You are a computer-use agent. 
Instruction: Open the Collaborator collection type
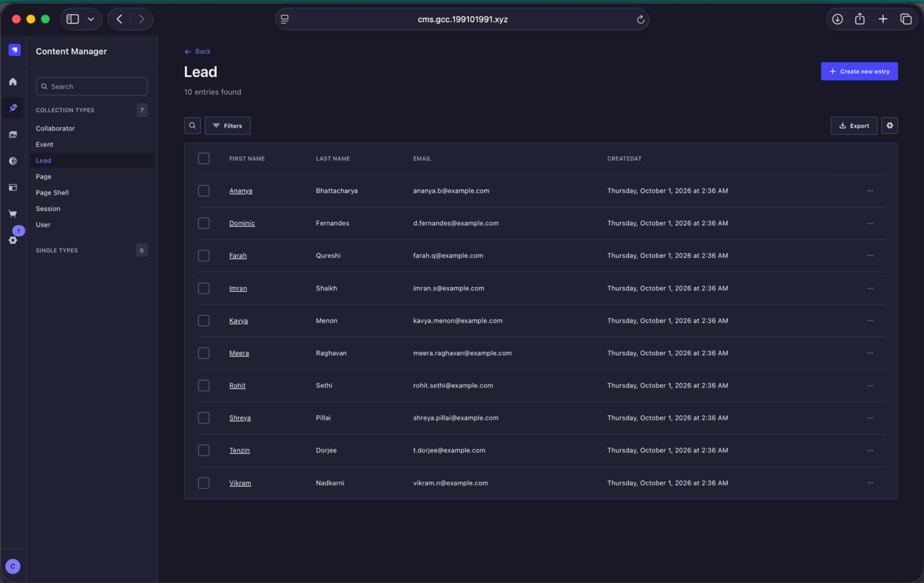[55, 129]
